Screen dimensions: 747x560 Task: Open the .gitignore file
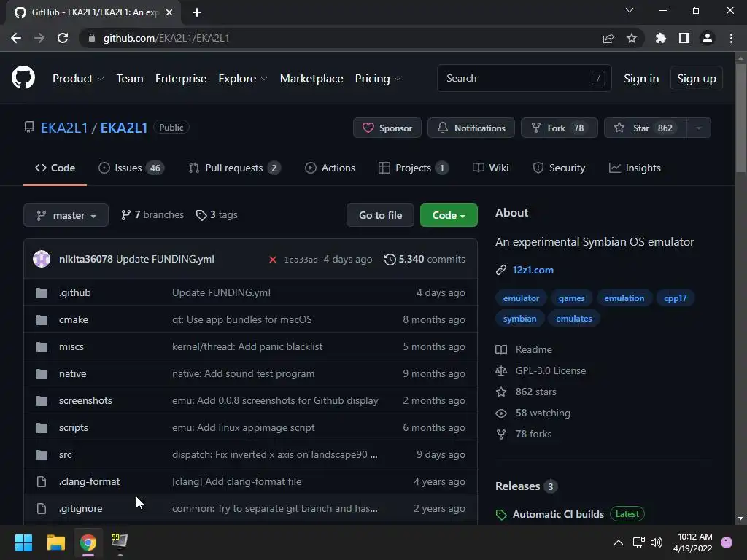pyautogui.click(x=80, y=508)
